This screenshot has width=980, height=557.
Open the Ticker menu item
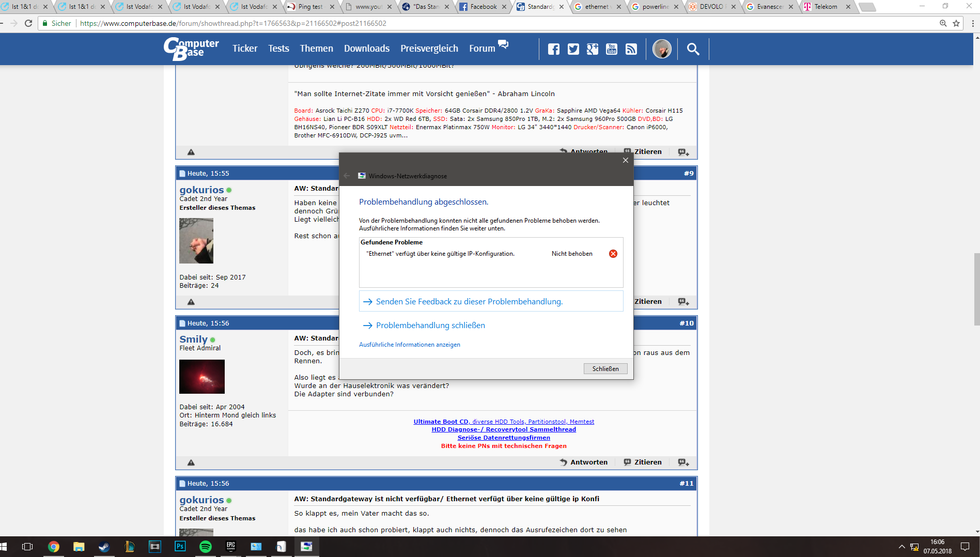point(245,49)
